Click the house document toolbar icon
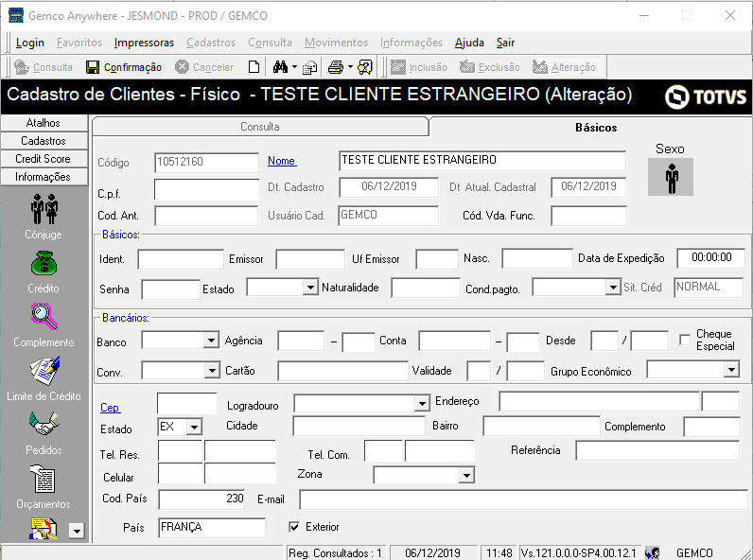This screenshot has height=560, width=753. (309, 67)
